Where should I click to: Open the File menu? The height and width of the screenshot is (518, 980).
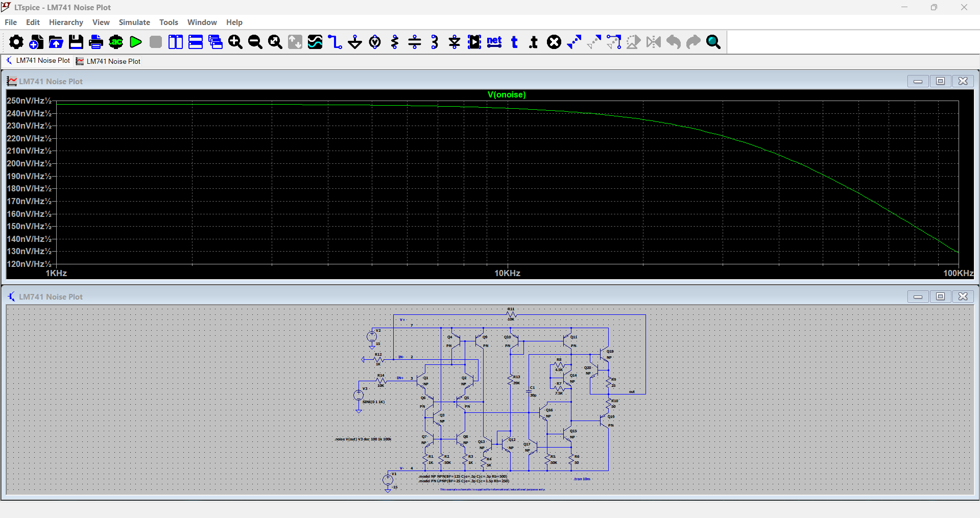coord(11,22)
